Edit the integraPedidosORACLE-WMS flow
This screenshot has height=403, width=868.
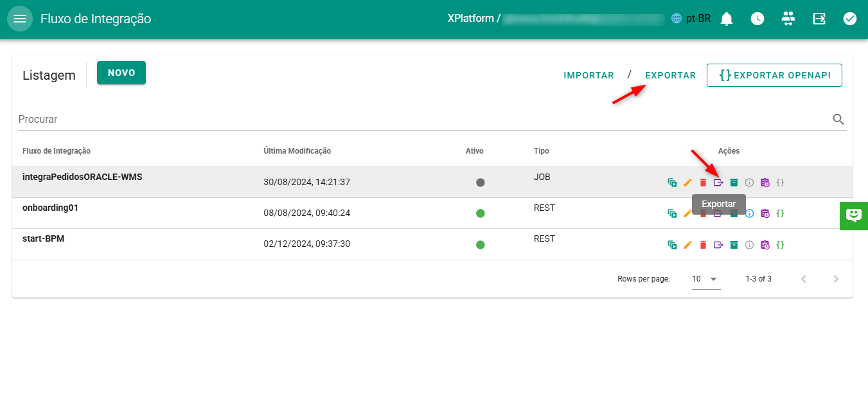[687, 183]
